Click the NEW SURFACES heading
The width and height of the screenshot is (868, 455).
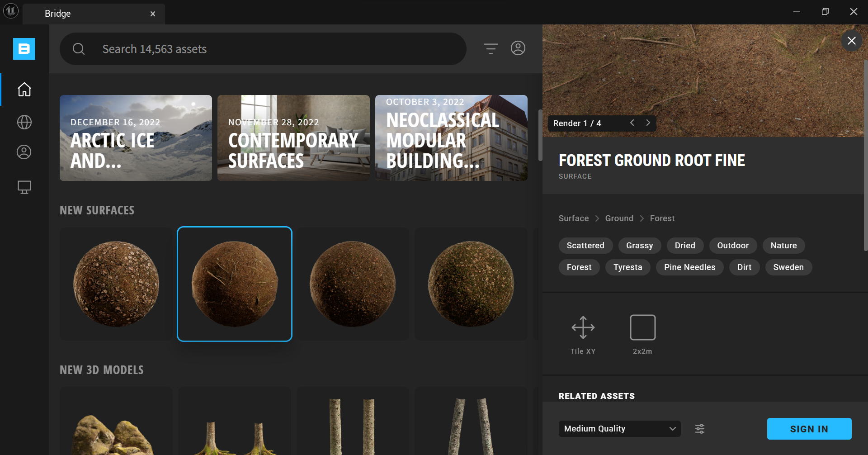click(x=97, y=210)
